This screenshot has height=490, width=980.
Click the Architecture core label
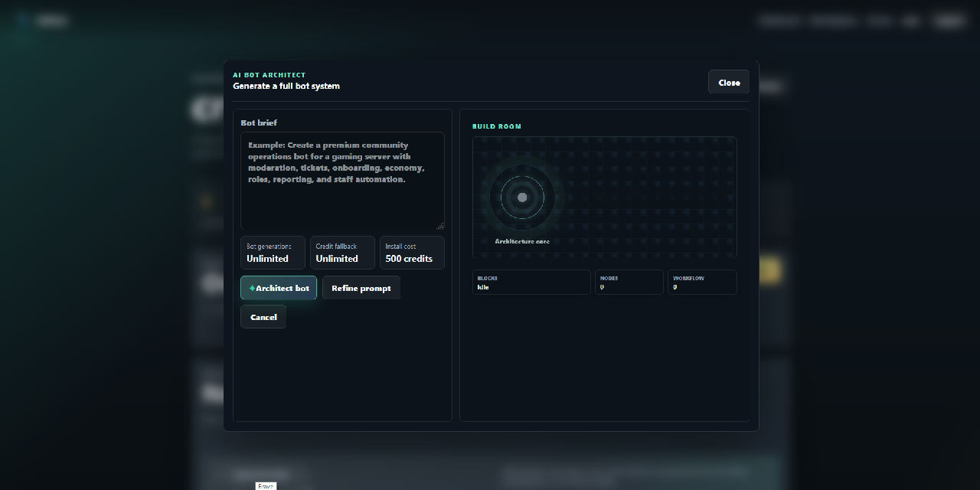[522, 241]
